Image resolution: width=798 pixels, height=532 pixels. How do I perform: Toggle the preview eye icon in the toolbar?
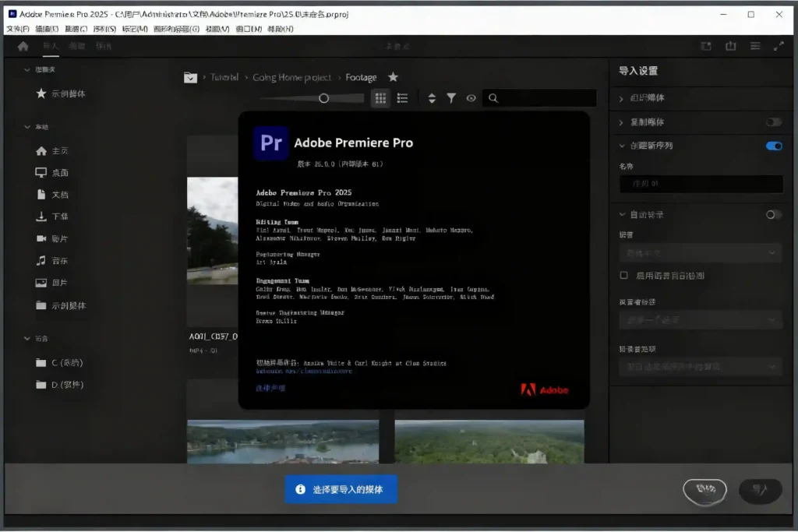(471, 98)
